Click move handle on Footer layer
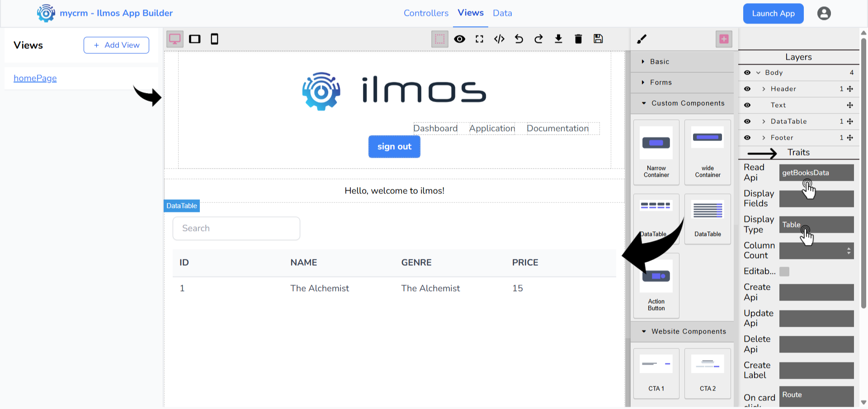 tap(850, 138)
